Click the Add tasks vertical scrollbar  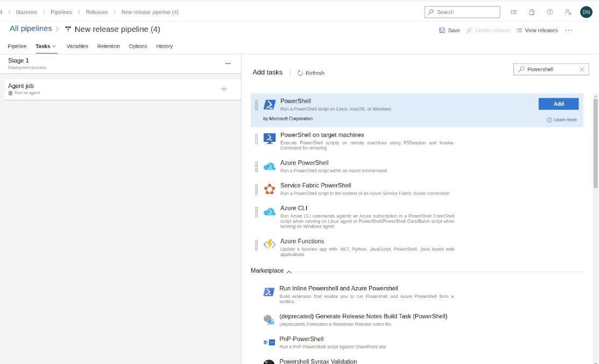[596, 143]
